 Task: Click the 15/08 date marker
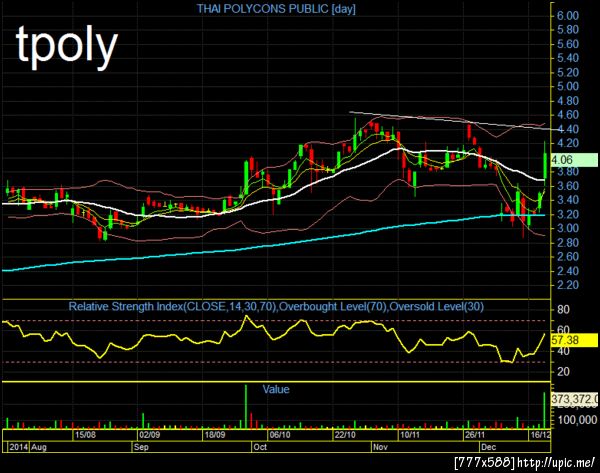pos(85,435)
